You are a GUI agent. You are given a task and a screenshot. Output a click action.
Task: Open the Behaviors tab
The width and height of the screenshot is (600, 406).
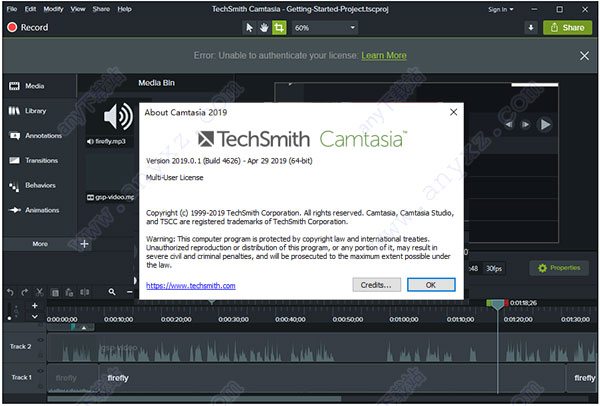click(x=39, y=186)
